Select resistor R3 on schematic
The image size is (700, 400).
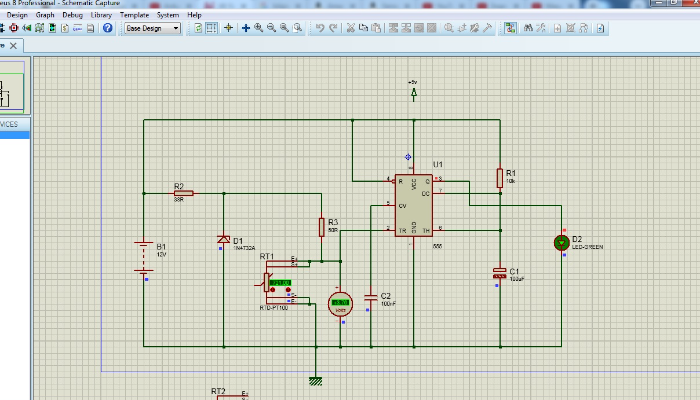tap(321, 227)
